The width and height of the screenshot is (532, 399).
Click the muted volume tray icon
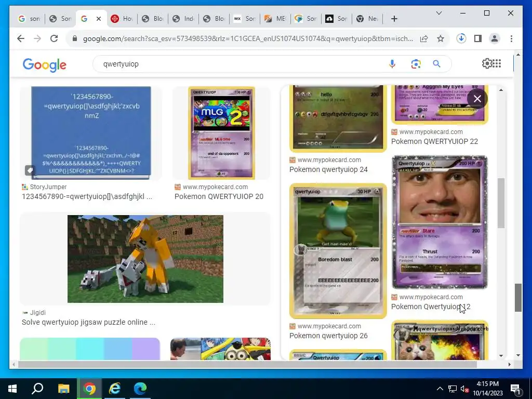(x=464, y=389)
